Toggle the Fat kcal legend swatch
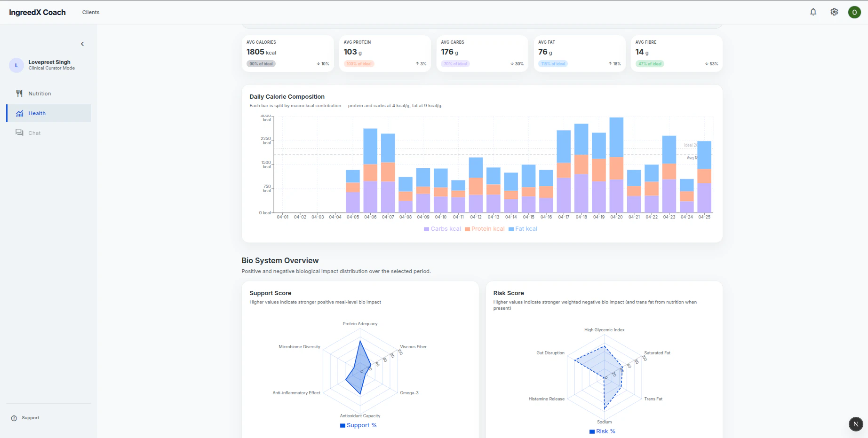868x438 pixels. (x=511, y=229)
